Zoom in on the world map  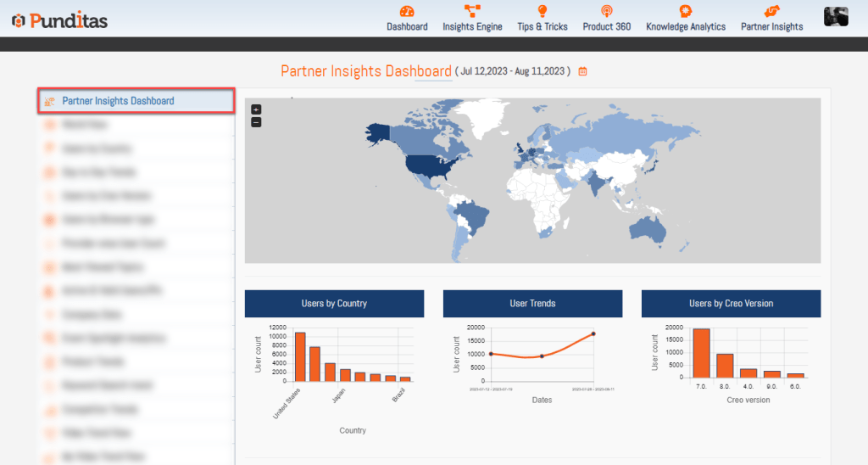click(256, 109)
